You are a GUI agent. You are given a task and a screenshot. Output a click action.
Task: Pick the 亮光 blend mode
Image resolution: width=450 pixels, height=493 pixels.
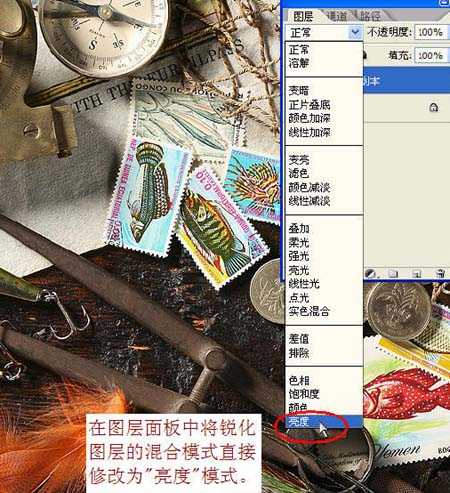click(299, 270)
